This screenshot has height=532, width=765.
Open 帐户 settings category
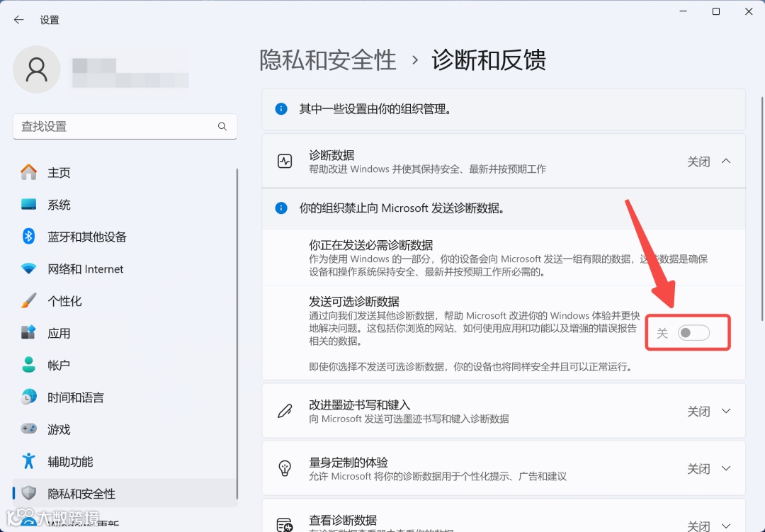click(x=125, y=365)
